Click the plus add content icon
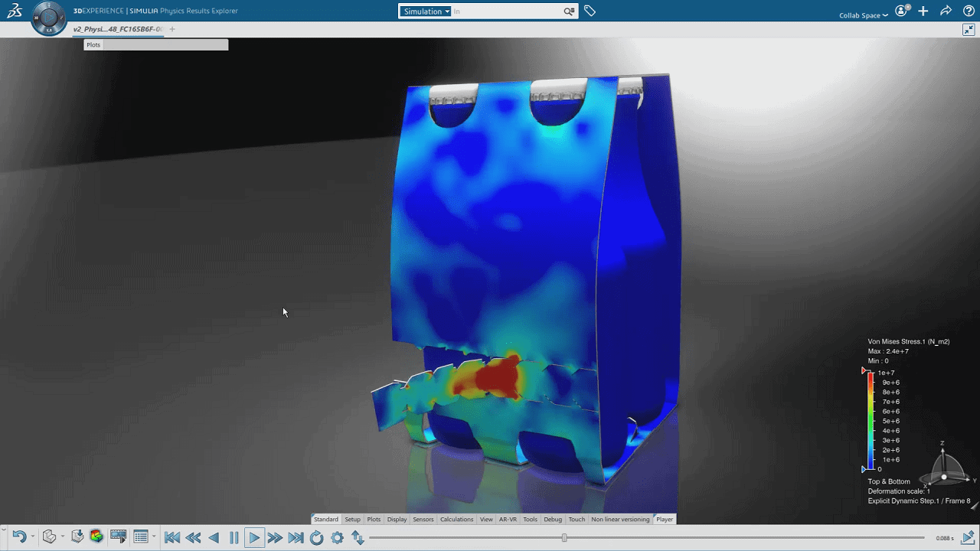This screenshot has height=551, width=980. (923, 11)
